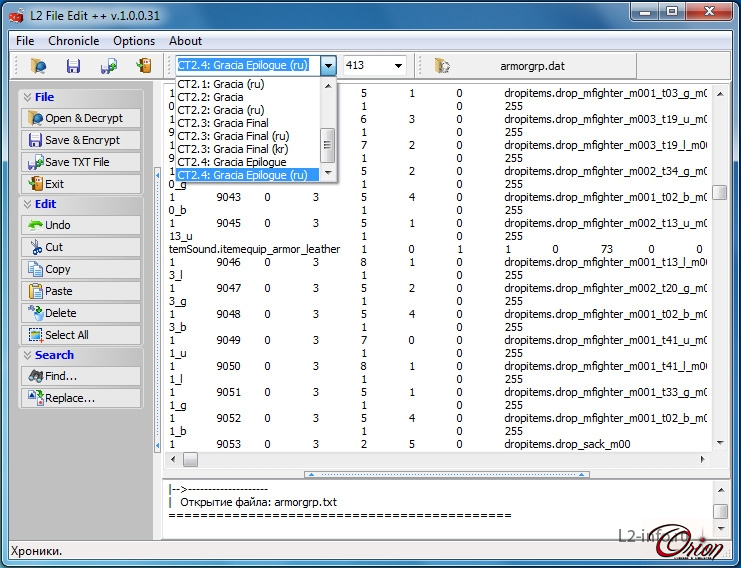Open the Find... dialog
741x568 pixels.
(81, 376)
